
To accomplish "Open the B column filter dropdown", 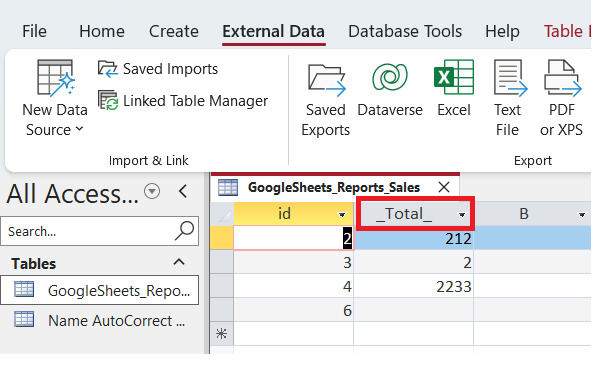I will [x=582, y=215].
